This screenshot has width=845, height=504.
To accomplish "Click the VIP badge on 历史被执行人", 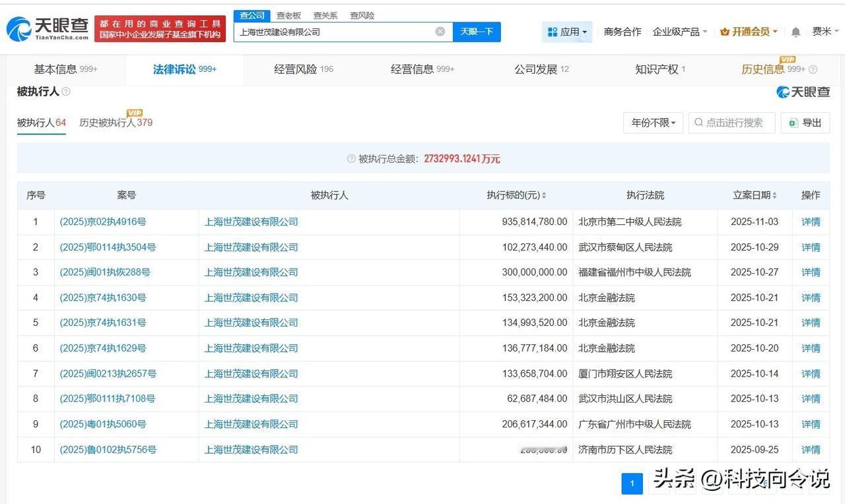I will pyautogui.click(x=135, y=113).
